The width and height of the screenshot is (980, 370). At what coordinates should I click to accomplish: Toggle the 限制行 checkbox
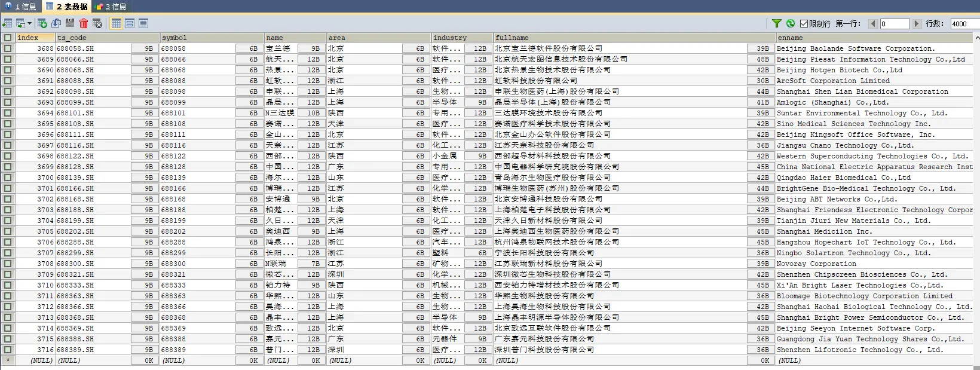pyautogui.click(x=804, y=23)
